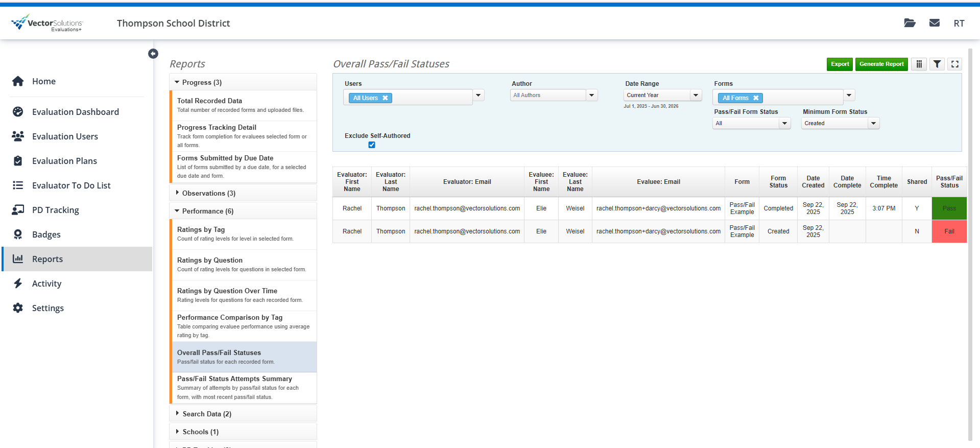Open Forms Submitted by Due Date report
Screen dimensions: 980x448
pyautogui.click(x=244, y=167)
